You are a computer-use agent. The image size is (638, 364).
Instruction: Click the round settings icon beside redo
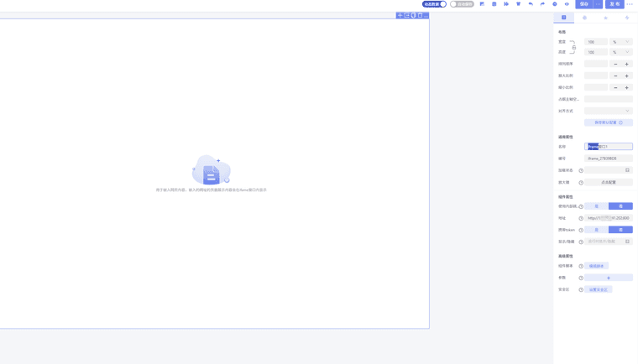click(555, 4)
